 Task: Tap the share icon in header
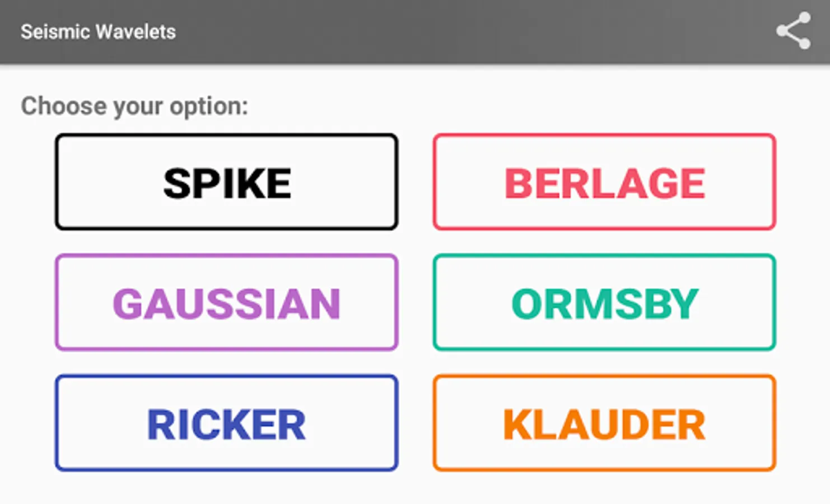click(x=793, y=31)
